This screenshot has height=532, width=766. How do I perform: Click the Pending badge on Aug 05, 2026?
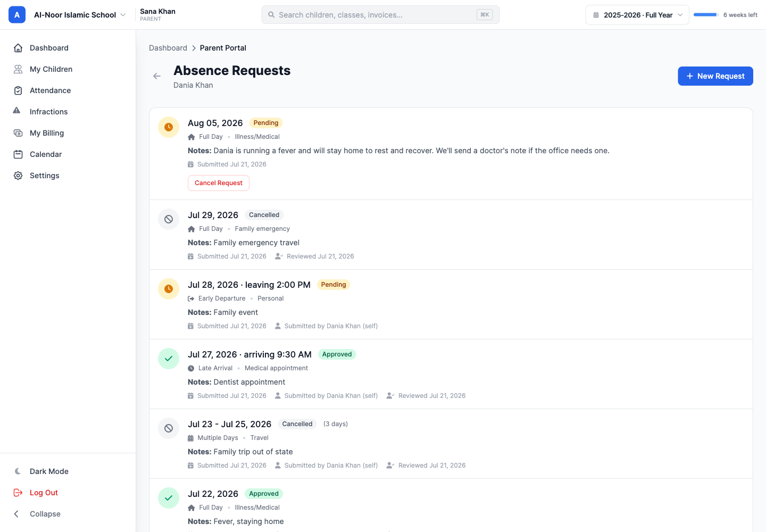266,123
